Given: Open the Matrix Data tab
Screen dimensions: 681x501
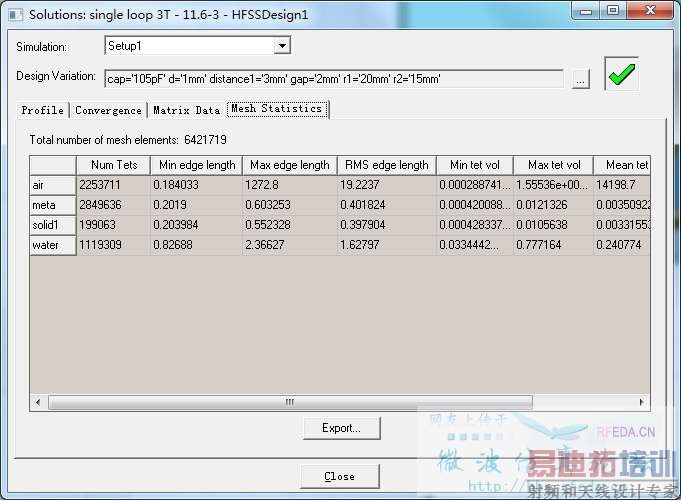Looking at the screenshot, I should click(186, 110).
